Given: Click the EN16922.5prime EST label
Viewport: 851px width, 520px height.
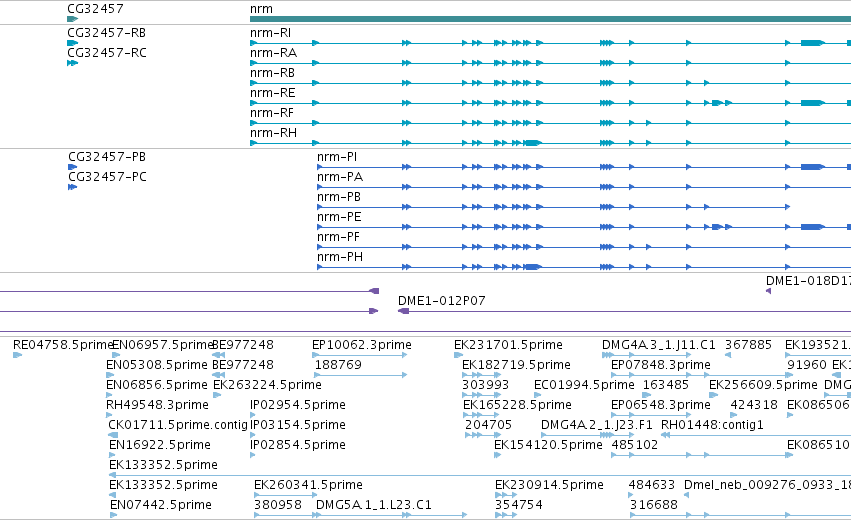Looking at the screenshot, I should pyautogui.click(x=160, y=445).
